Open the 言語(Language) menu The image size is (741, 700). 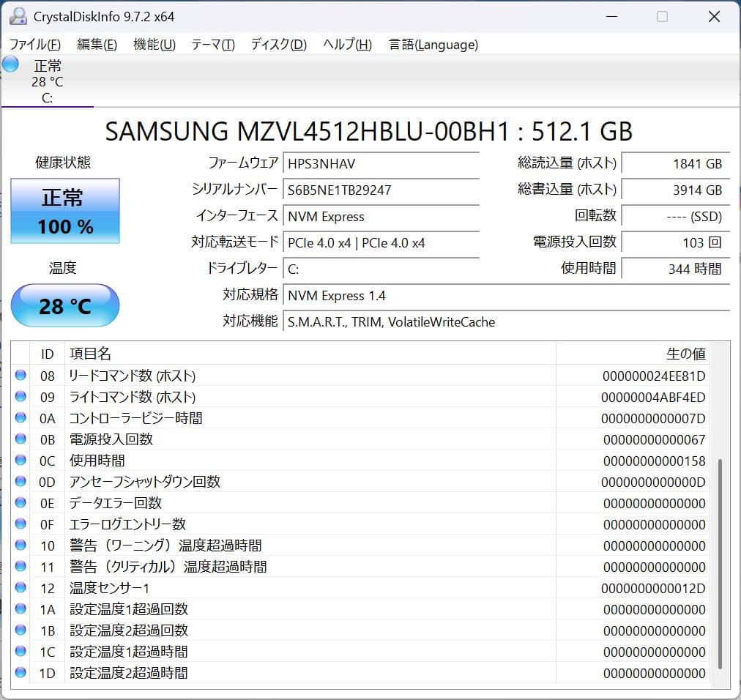tap(433, 45)
